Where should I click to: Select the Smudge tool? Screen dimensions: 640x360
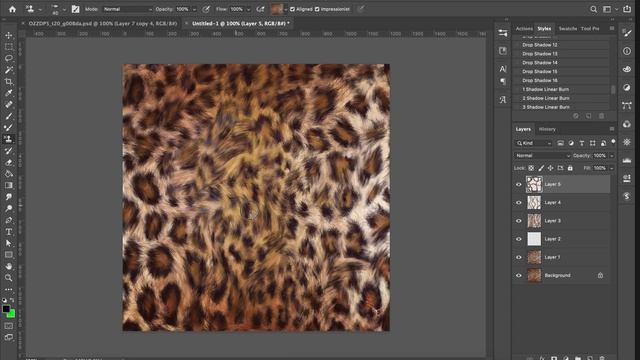click(9, 197)
